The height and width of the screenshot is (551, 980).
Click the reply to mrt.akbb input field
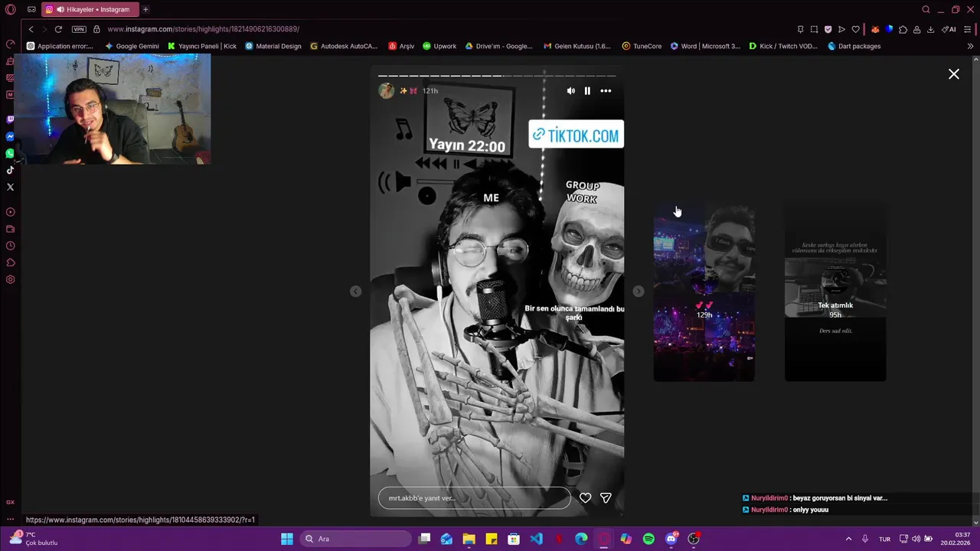(474, 498)
